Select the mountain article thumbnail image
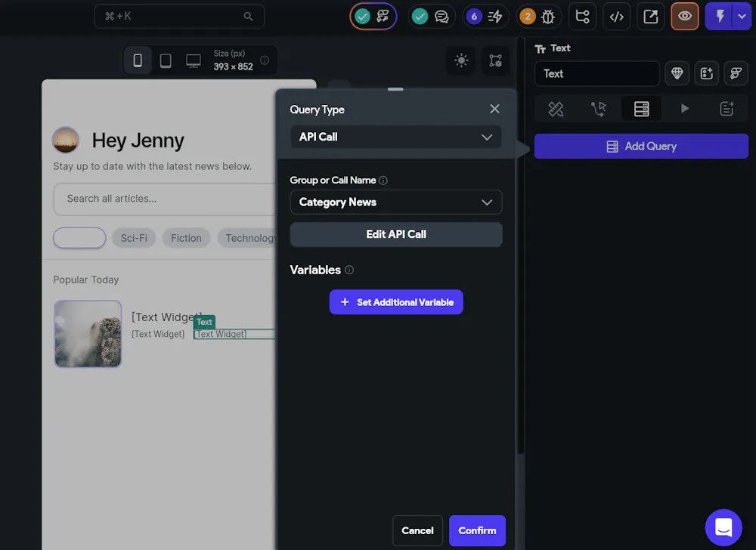The height and width of the screenshot is (550, 756). pyautogui.click(x=88, y=334)
